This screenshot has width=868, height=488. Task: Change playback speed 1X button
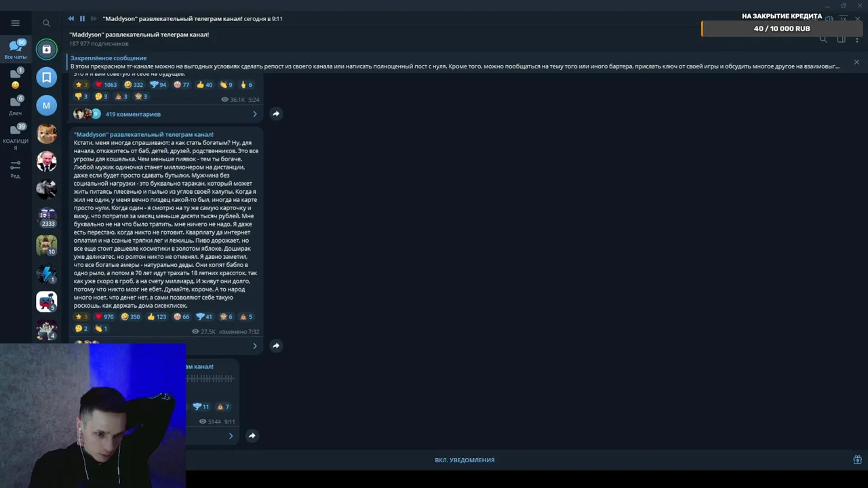tap(844, 18)
